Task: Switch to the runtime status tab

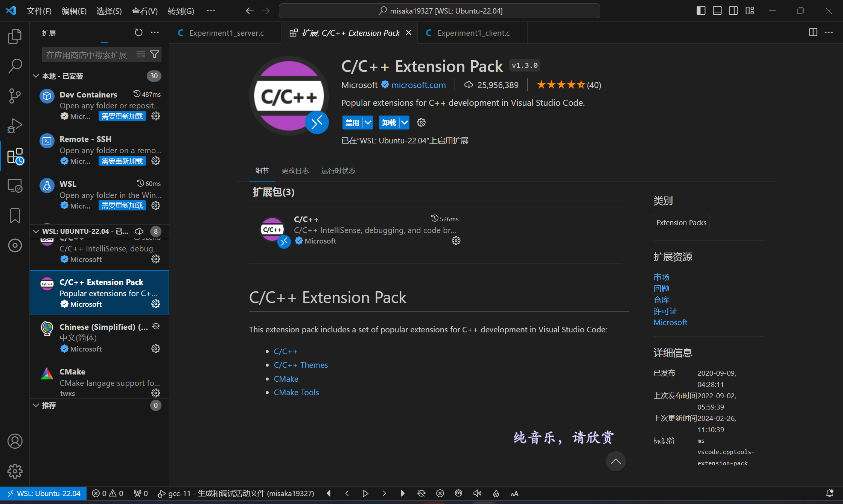Action: click(338, 171)
